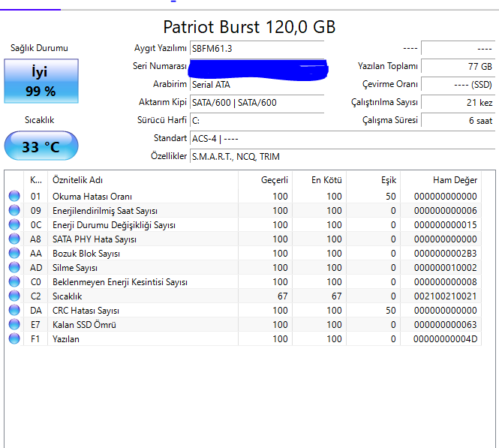Click status orb for Enerjilendirilmiş Saat Sayısı

[14, 210]
